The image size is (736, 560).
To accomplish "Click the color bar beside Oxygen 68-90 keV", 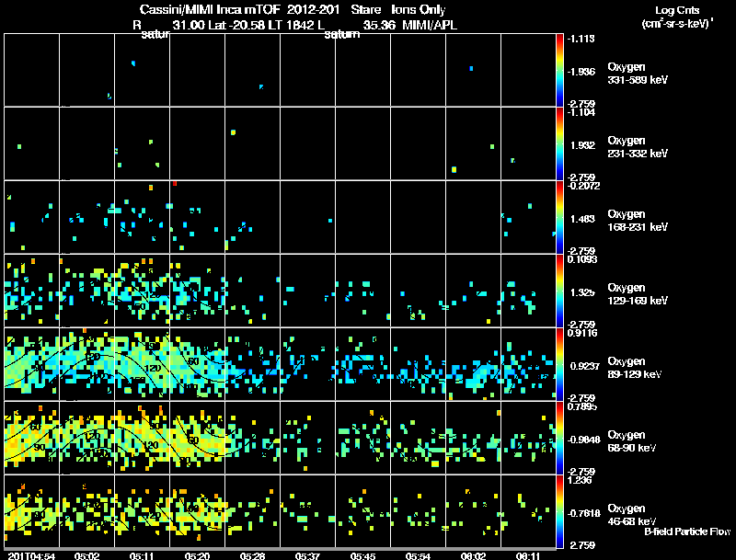I will pos(559,438).
